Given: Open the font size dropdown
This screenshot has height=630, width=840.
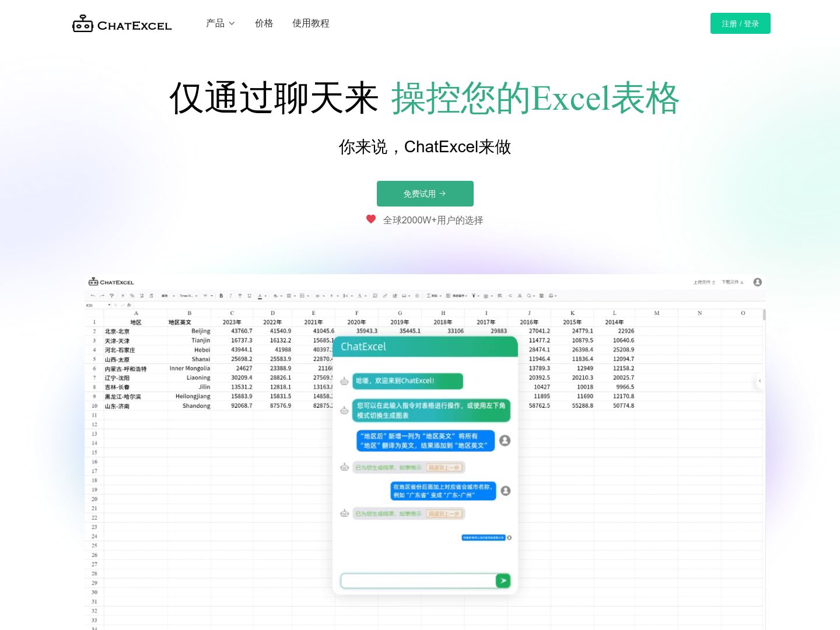Looking at the screenshot, I should tap(208, 296).
